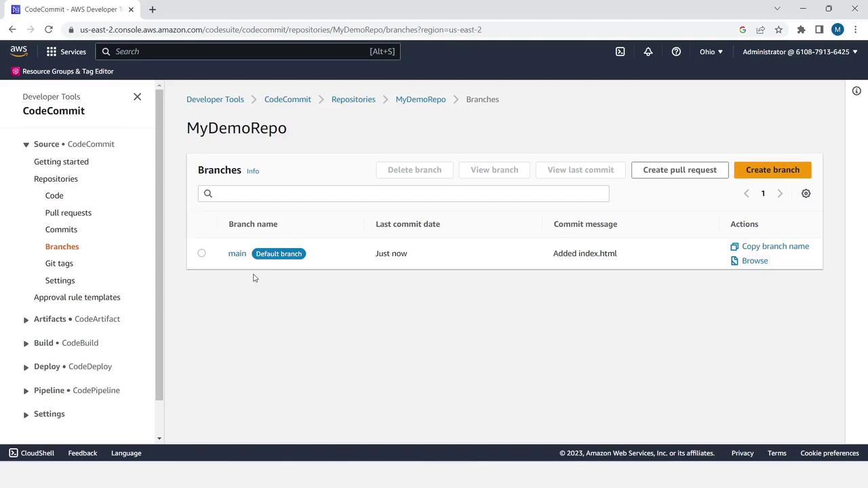Open the help question mark menu

676,52
